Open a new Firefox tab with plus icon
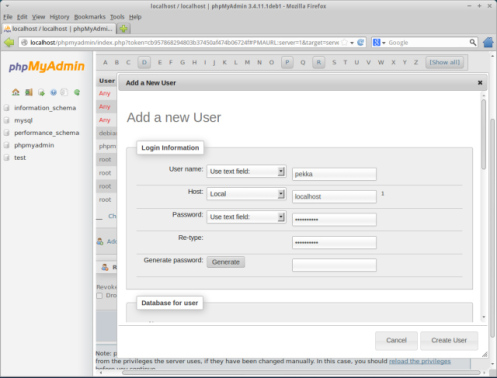The width and height of the screenshot is (497, 378). 124,29
